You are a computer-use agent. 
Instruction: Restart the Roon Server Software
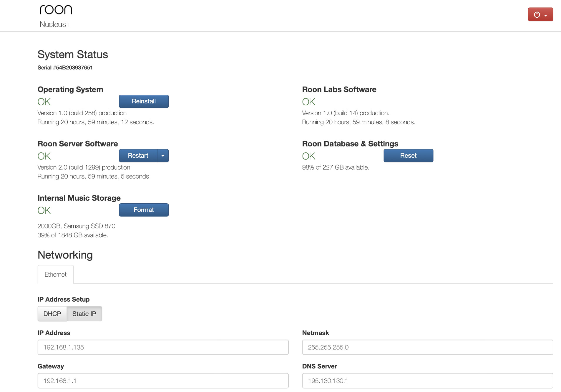[x=138, y=156]
